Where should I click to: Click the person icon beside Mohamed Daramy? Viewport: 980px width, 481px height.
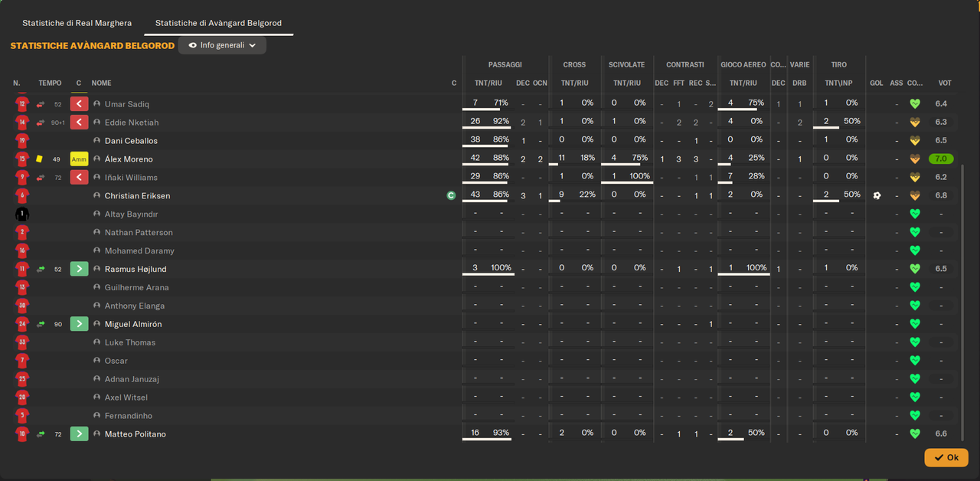97,250
